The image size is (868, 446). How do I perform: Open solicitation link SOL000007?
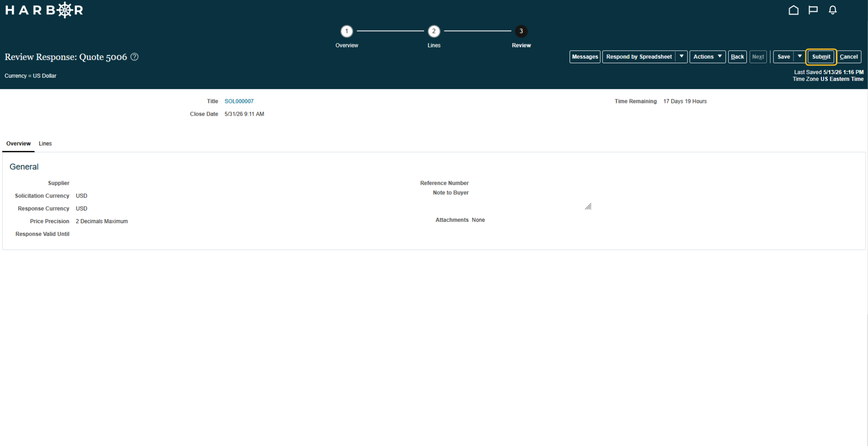tap(239, 101)
